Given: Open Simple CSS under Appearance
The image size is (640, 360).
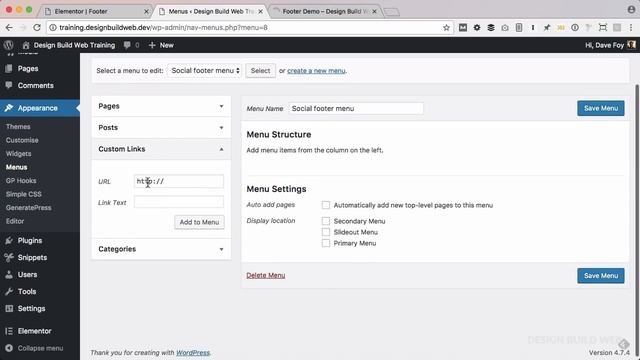Looking at the screenshot, I should coord(24,194).
